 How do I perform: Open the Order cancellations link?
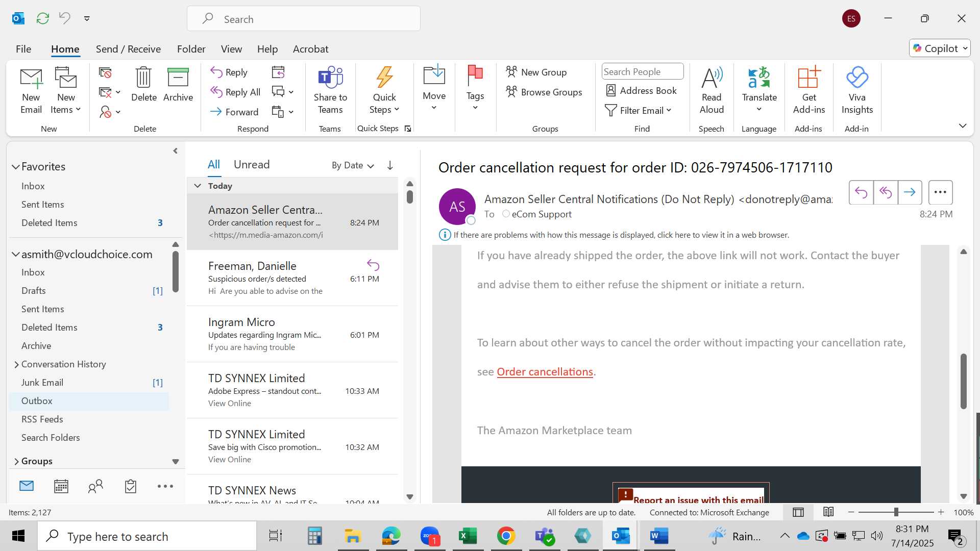click(545, 372)
